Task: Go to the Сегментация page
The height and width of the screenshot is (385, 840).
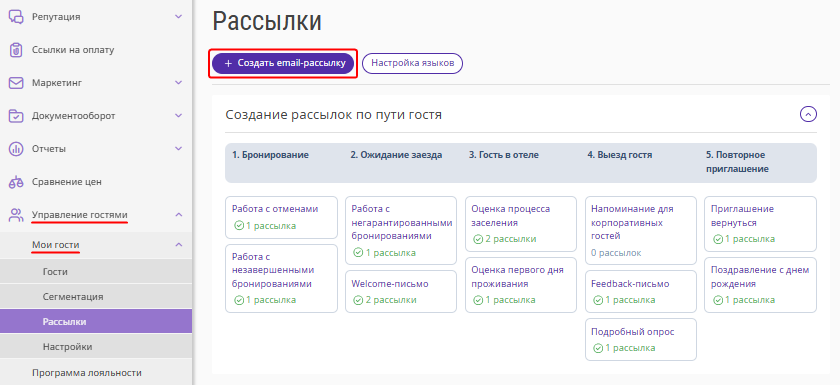Action: coord(96,297)
